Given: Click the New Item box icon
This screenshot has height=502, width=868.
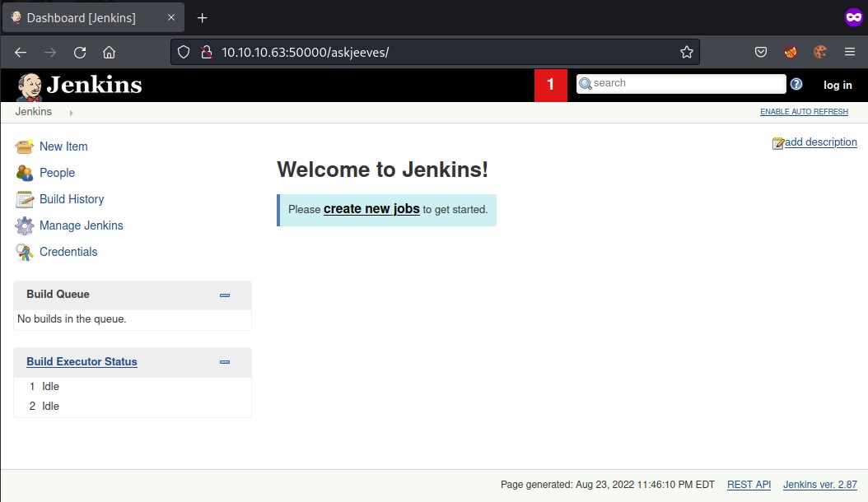Looking at the screenshot, I should tap(25, 146).
